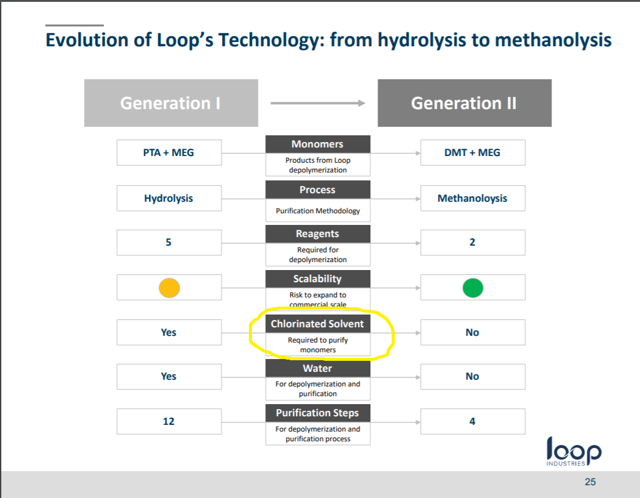Click the No box in Chlorinated Solvent row
The image size is (640, 498).
tap(473, 332)
